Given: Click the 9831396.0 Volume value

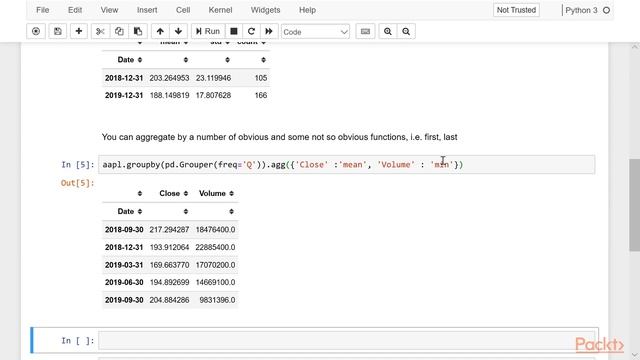Looking at the screenshot, I should pos(217,300).
